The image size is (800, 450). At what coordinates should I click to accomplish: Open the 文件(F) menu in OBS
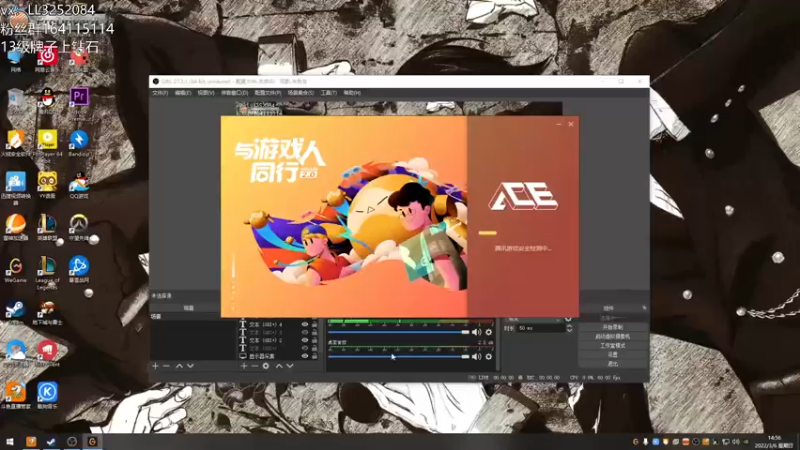click(160, 93)
